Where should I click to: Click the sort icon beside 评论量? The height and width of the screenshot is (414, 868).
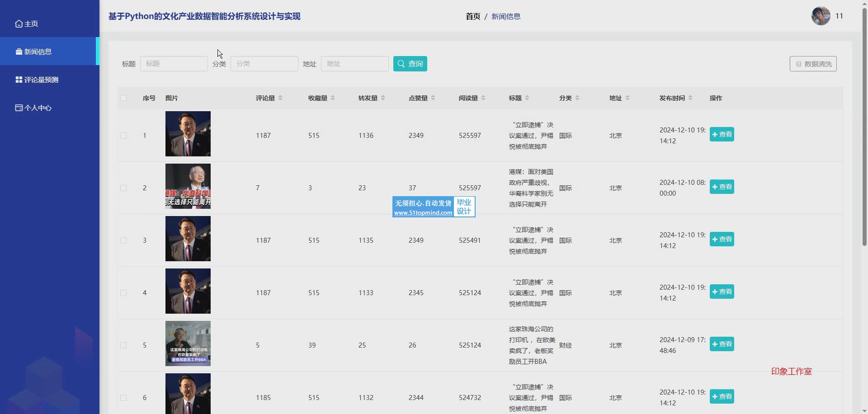[280, 98]
